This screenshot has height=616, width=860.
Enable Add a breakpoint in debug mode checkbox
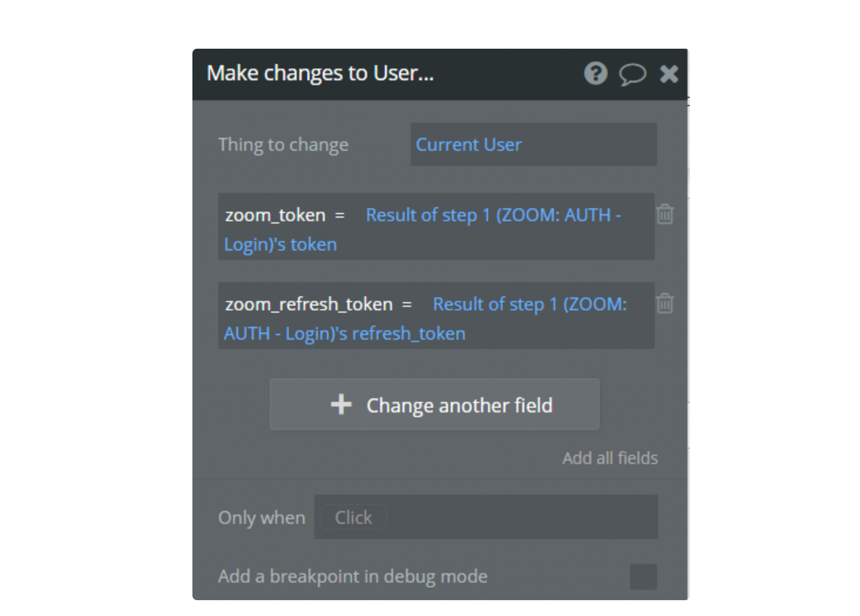pyautogui.click(x=643, y=577)
